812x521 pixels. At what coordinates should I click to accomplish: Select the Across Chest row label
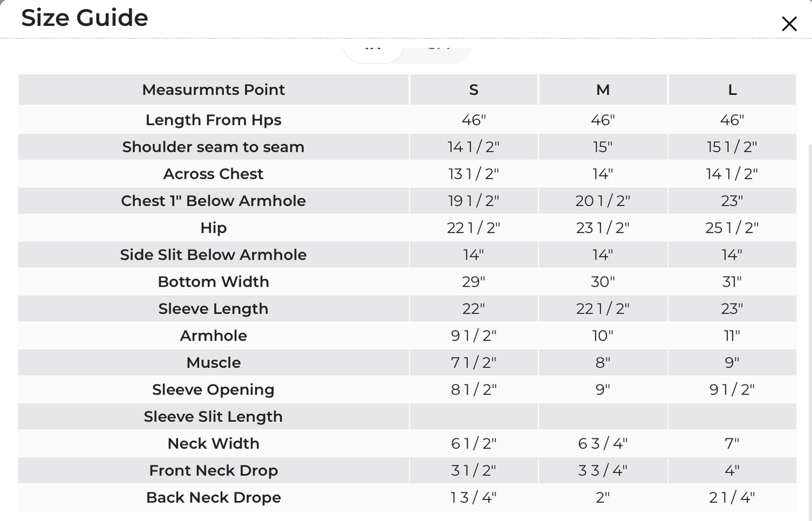click(x=214, y=174)
